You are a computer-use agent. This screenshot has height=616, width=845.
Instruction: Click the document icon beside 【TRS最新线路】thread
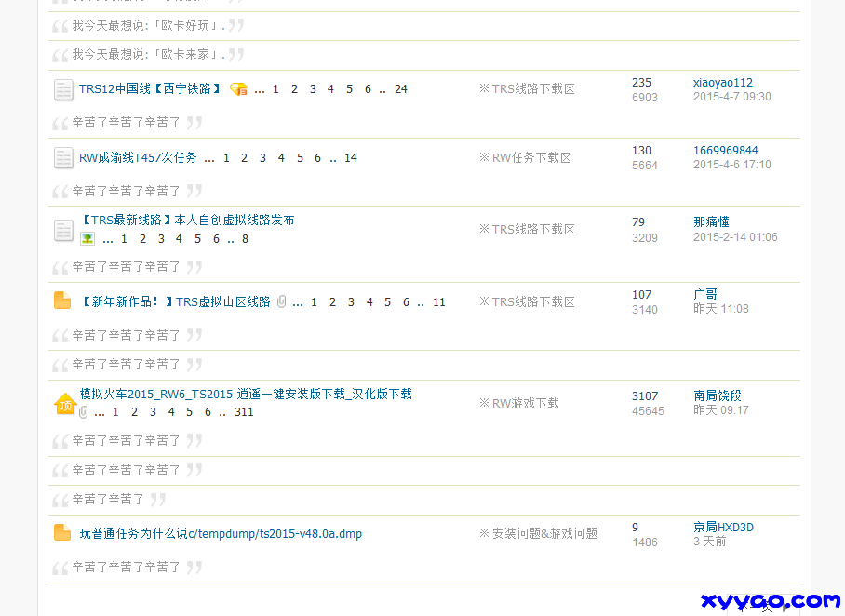click(62, 230)
